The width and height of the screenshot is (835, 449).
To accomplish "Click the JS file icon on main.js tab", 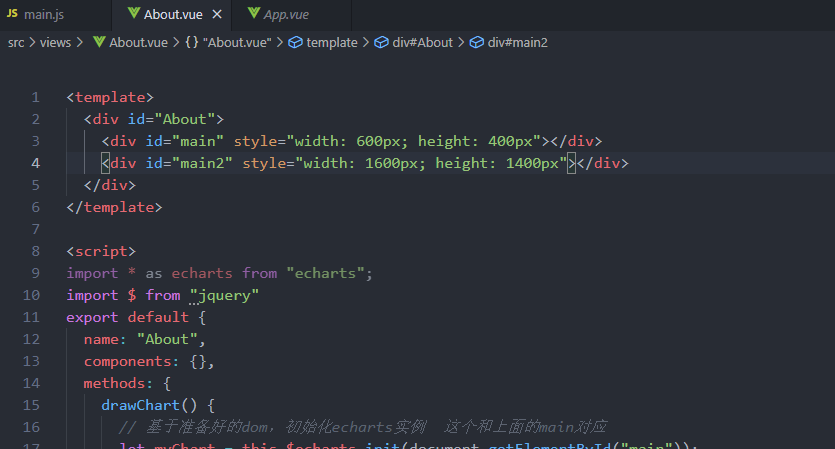I will coord(12,13).
